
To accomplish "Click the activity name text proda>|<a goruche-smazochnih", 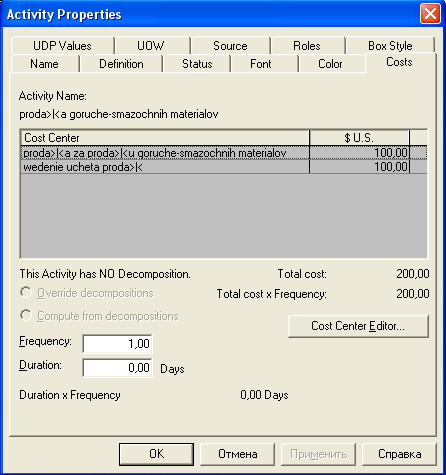I will pyautogui.click(x=119, y=114).
